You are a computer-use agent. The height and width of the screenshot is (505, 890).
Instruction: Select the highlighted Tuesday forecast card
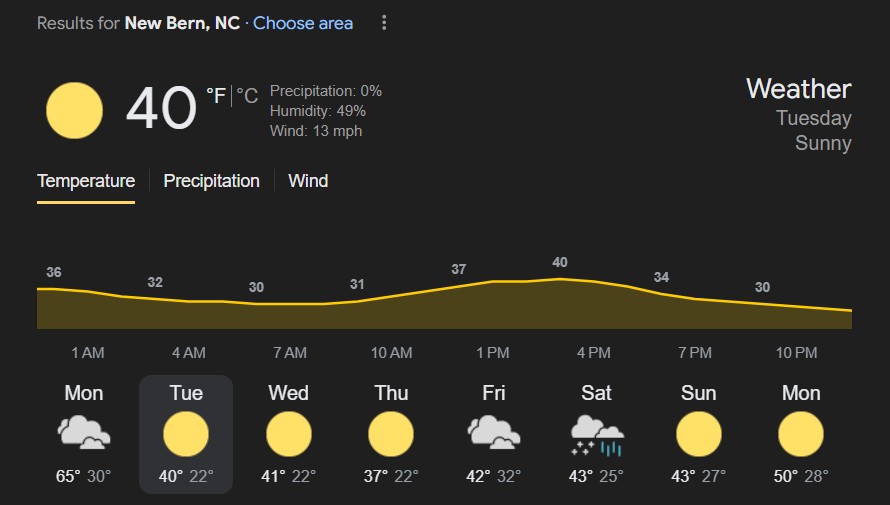coord(186,434)
